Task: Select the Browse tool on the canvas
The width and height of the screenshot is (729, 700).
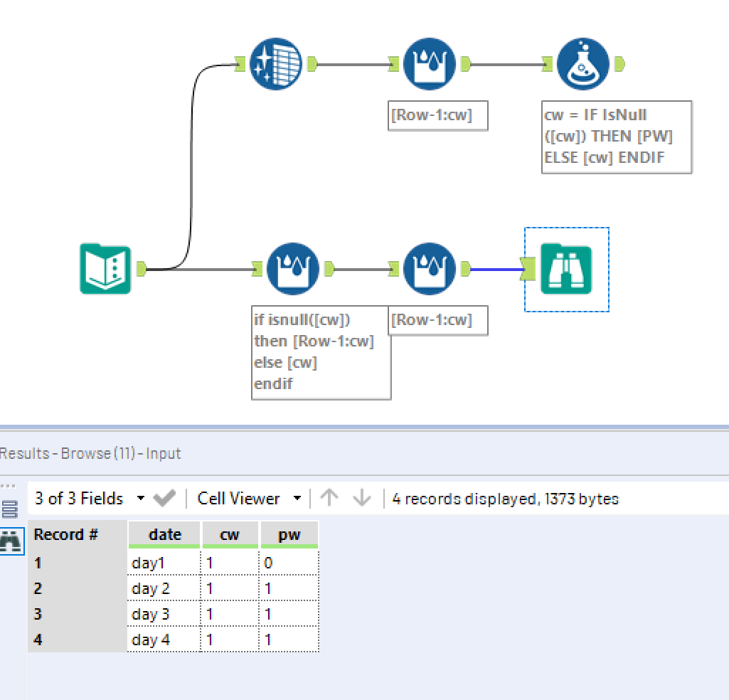Action: coord(566,268)
